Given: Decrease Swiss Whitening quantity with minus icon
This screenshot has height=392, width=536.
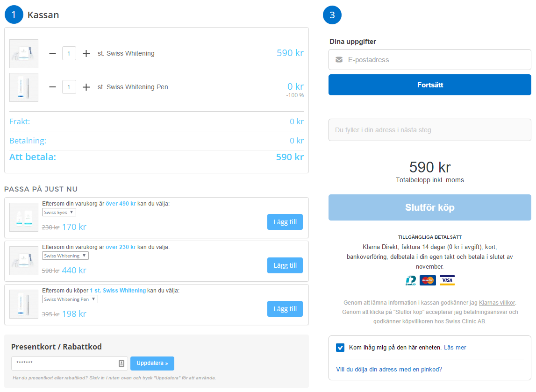Looking at the screenshot, I should [52, 54].
